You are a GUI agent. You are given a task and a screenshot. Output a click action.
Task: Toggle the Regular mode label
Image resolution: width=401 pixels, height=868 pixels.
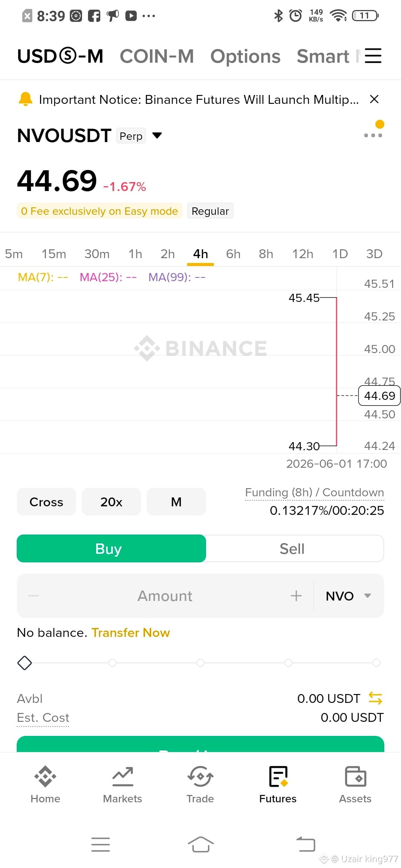[210, 211]
